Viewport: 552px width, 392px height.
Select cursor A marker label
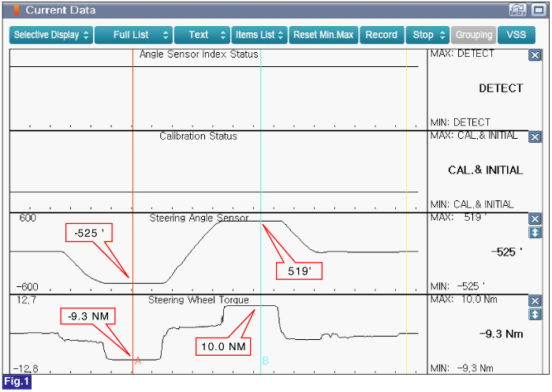138,361
